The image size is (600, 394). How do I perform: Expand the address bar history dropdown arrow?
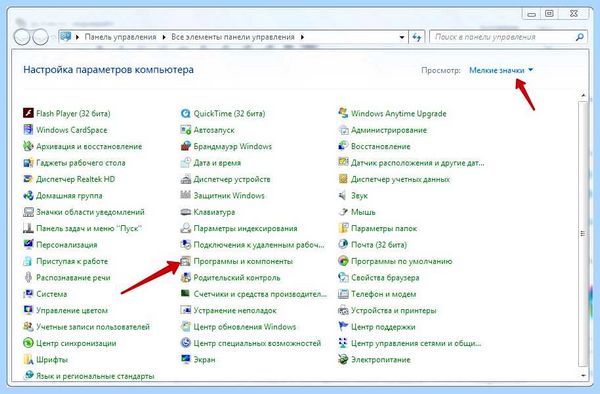(402, 37)
